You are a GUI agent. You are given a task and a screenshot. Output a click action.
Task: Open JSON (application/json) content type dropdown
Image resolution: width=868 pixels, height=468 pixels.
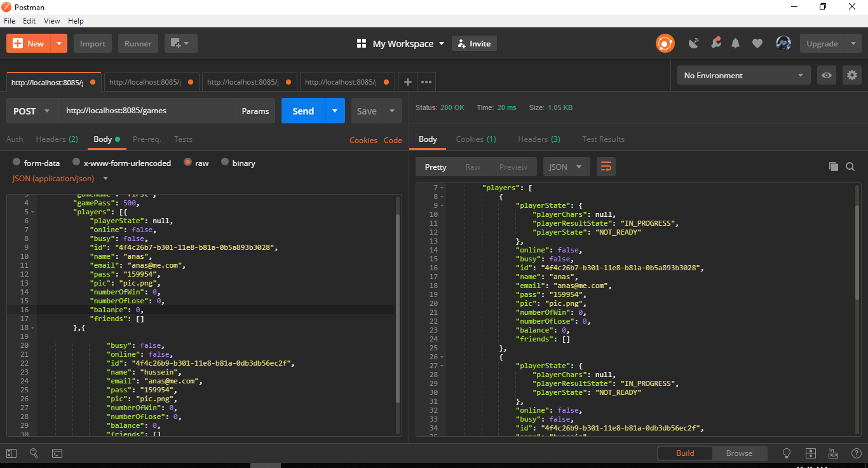(60, 179)
